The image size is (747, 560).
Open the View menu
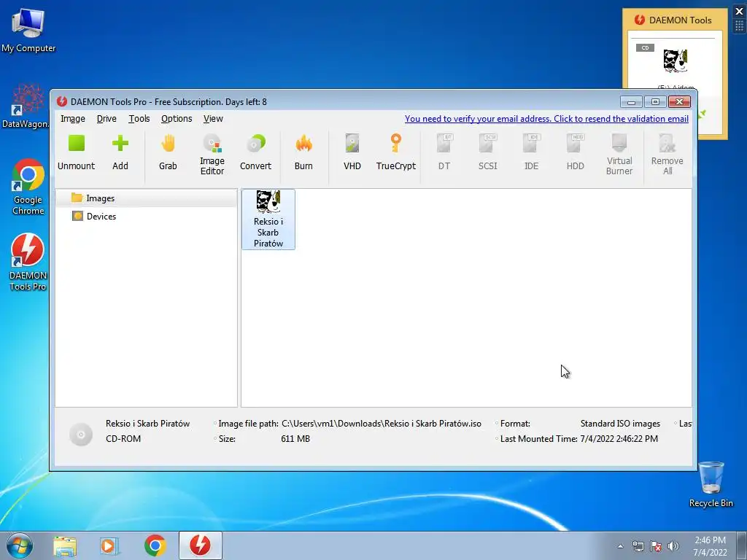pyautogui.click(x=213, y=119)
